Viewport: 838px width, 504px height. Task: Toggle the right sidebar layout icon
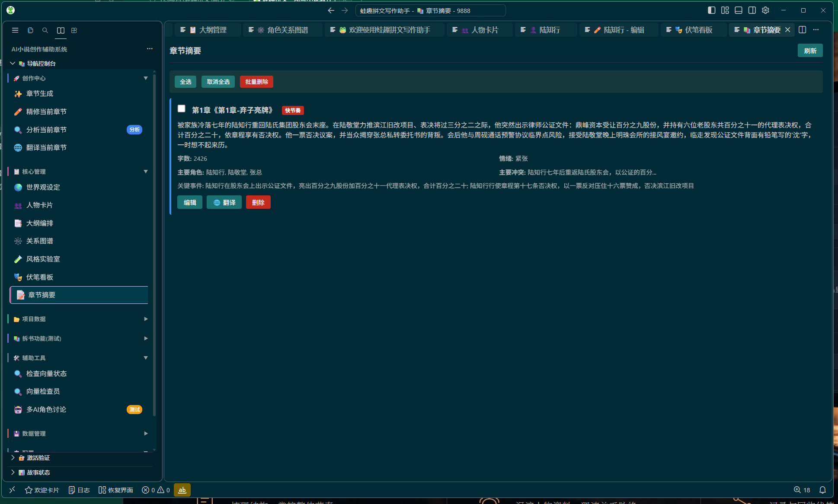[752, 10]
